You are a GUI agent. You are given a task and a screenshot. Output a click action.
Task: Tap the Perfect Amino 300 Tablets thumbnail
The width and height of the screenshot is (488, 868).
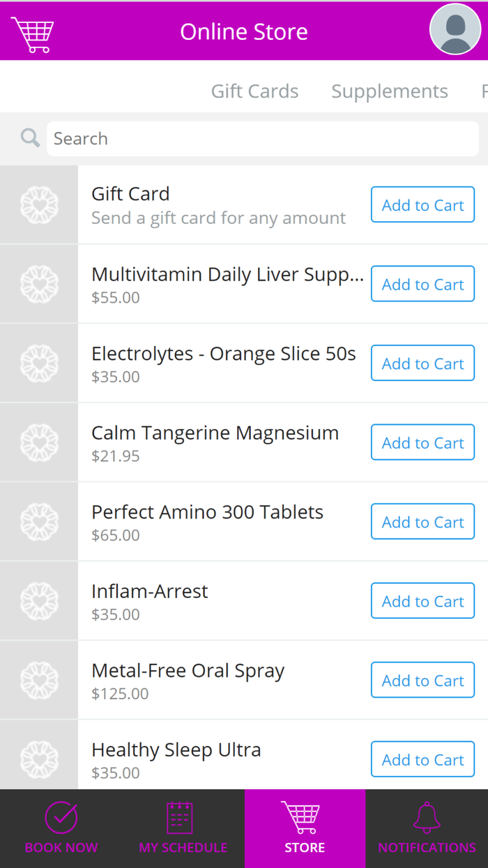tap(39, 522)
